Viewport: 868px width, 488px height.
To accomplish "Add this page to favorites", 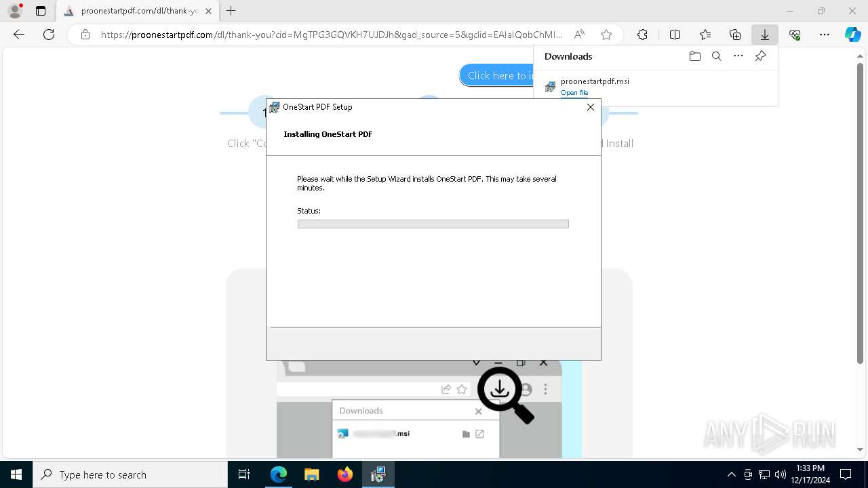I will coord(606,35).
